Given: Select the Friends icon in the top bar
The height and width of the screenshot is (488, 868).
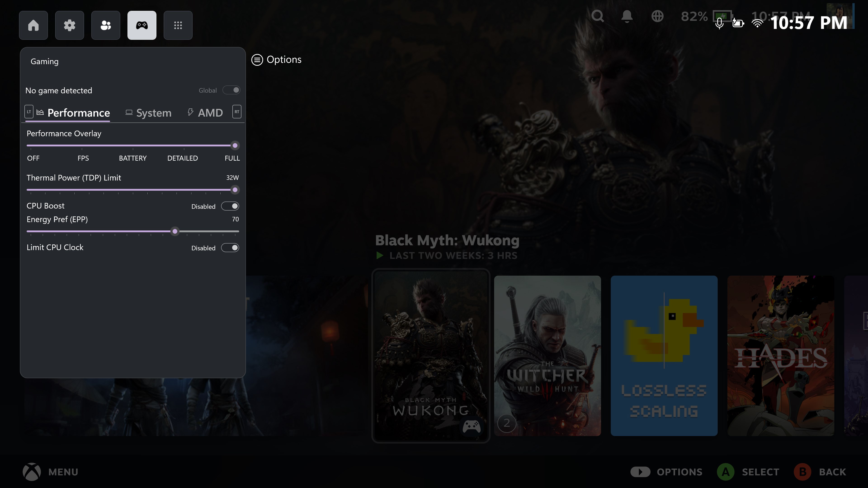Looking at the screenshot, I should (x=106, y=25).
